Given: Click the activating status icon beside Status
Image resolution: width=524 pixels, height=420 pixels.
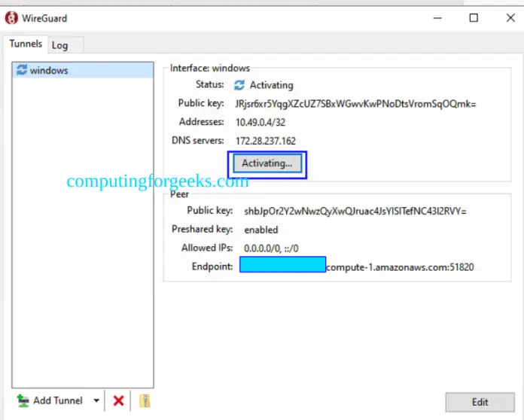Looking at the screenshot, I should coord(239,85).
